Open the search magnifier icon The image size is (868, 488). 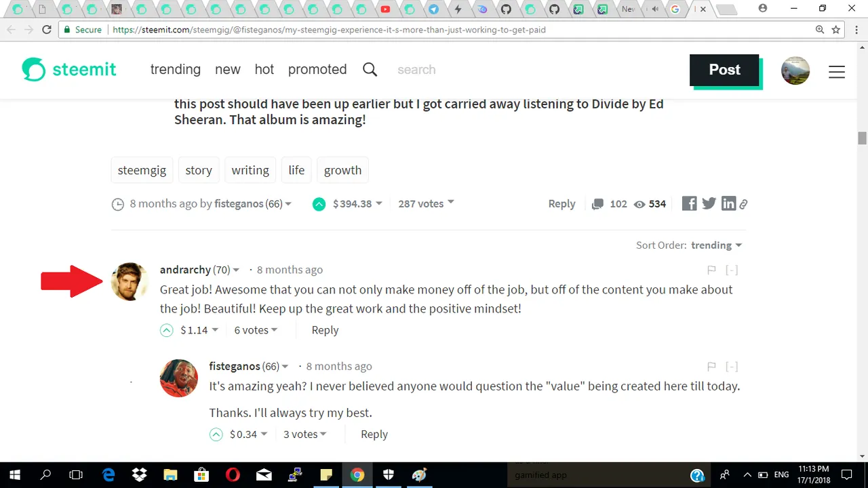click(370, 69)
